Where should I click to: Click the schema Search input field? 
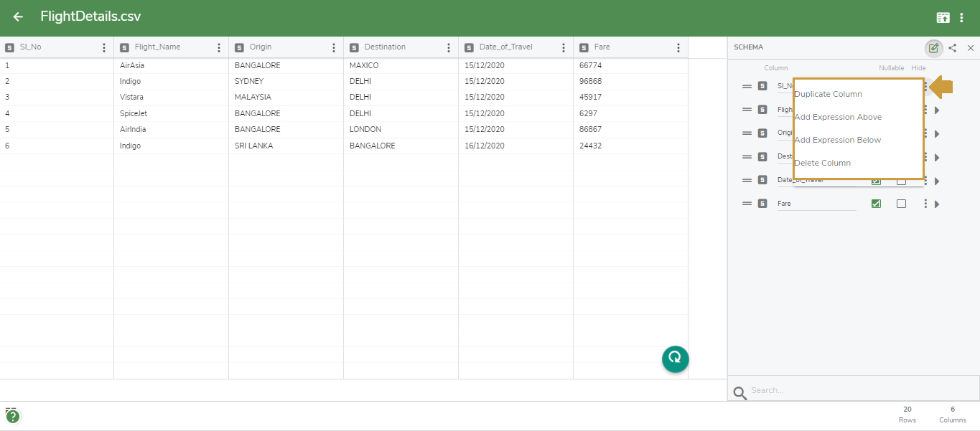(826, 389)
